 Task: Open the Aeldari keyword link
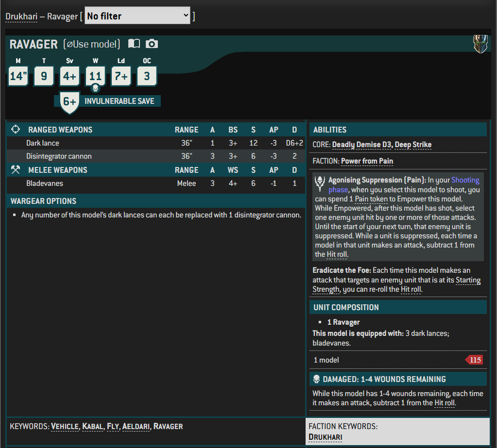coord(136,427)
